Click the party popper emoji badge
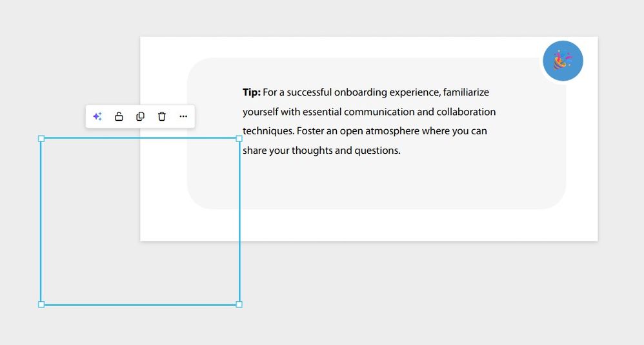The image size is (644, 345). (x=563, y=61)
